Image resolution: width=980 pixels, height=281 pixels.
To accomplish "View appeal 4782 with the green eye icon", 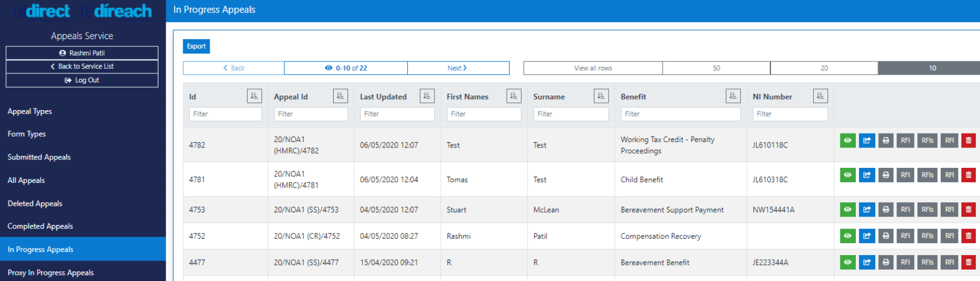I will pos(847,140).
